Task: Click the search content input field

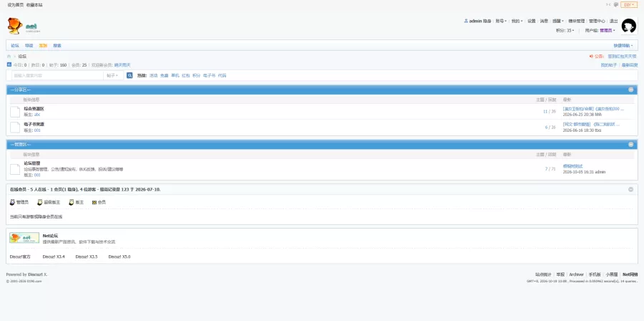Action: click(x=57, y=76)
